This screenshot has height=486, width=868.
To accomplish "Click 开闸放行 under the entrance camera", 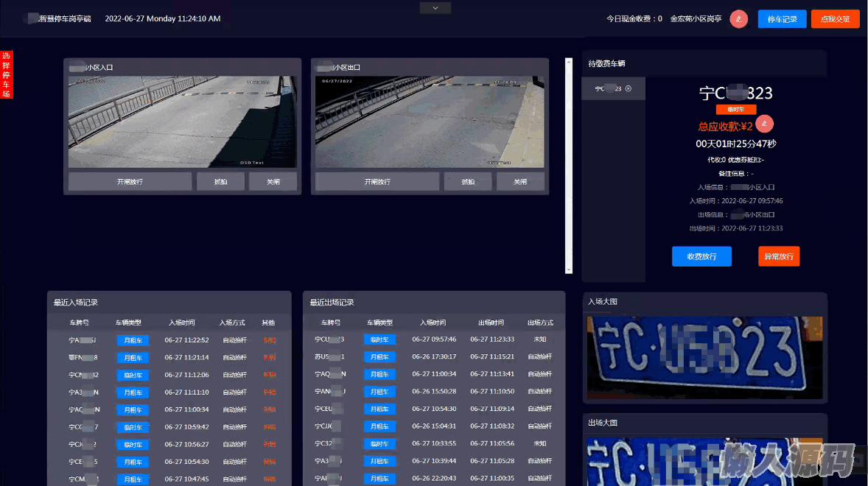I will pos(130,181).
